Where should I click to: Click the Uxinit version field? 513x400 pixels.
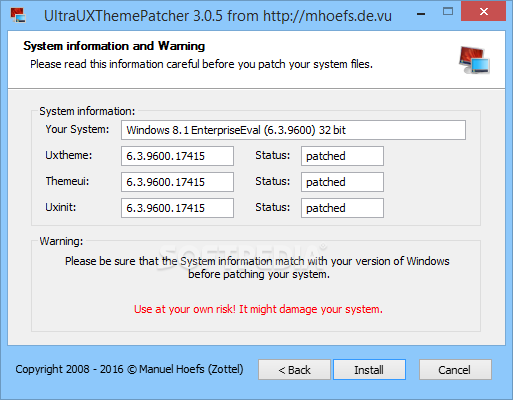[177, 208]
